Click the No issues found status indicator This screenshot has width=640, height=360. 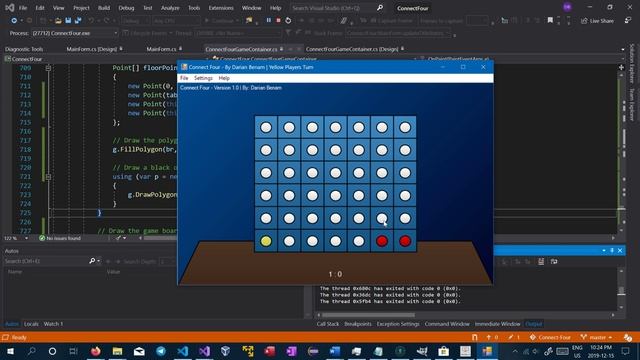(x=60, y=238)
